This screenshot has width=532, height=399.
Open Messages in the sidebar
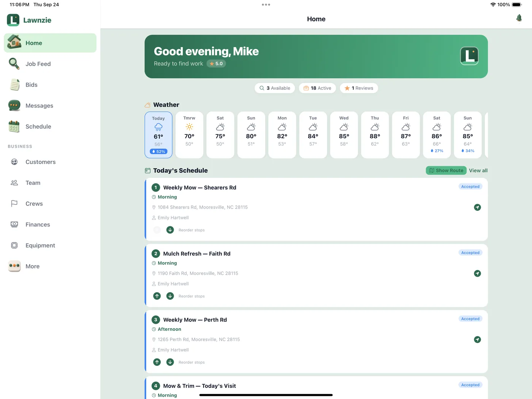click(50, 106)
